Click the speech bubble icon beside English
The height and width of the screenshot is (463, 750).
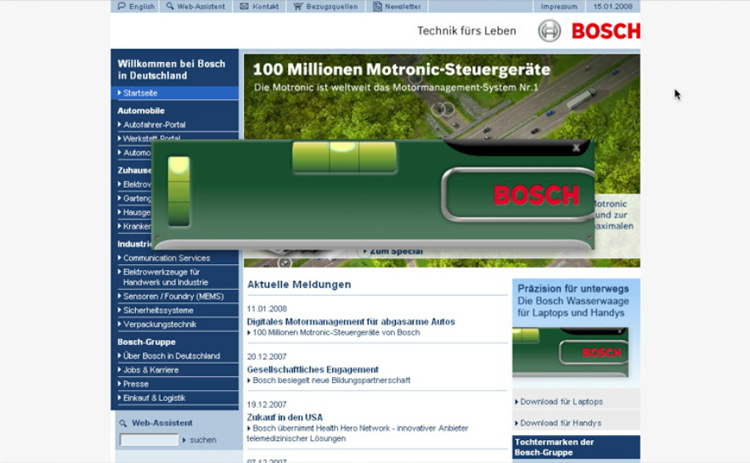121,6
